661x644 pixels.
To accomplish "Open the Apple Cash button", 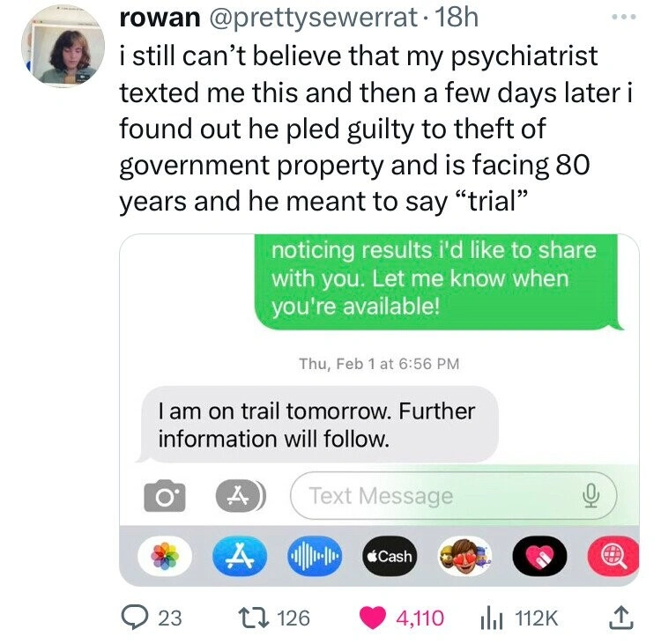I will [x=389, y=556].
